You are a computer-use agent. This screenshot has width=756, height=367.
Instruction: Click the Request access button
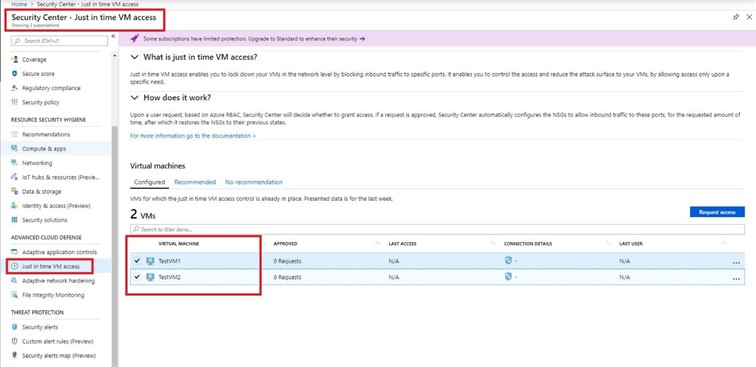717,212
